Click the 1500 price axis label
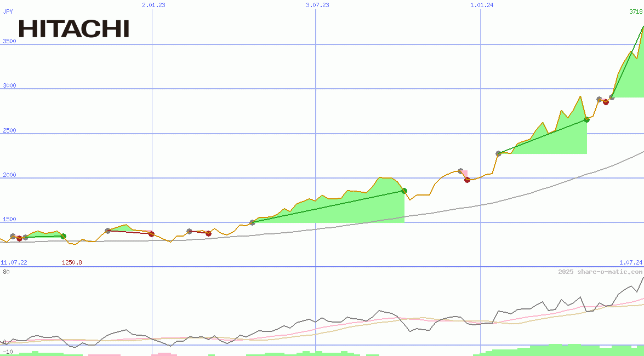Viewport: 644px width, 356px height. (x=9, y=219)
